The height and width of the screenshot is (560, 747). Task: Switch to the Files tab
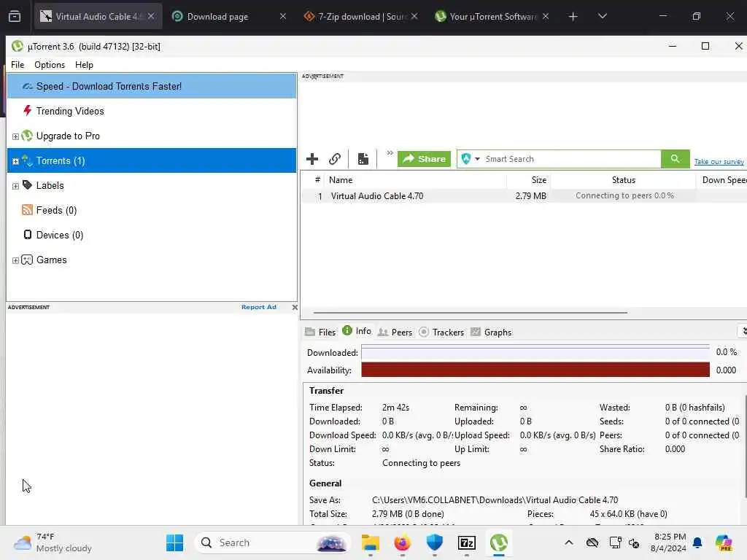coord(321,332)
